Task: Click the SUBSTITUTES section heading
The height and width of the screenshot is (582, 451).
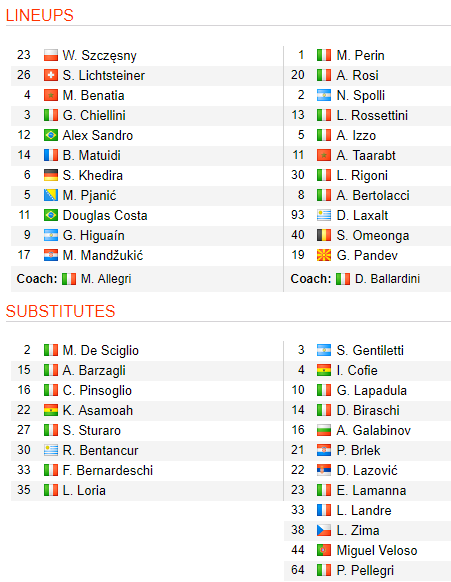Action: pyautogui.click(x=61, y=311)
